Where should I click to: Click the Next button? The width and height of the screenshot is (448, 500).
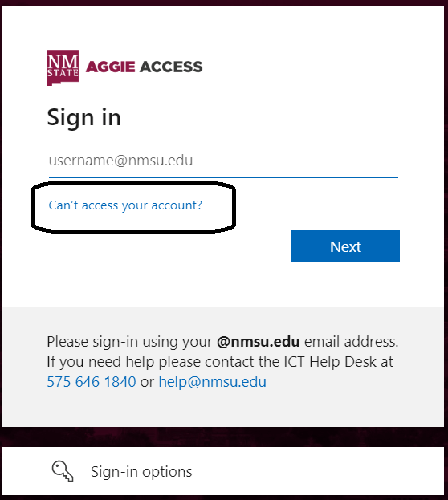pos(345,246)
